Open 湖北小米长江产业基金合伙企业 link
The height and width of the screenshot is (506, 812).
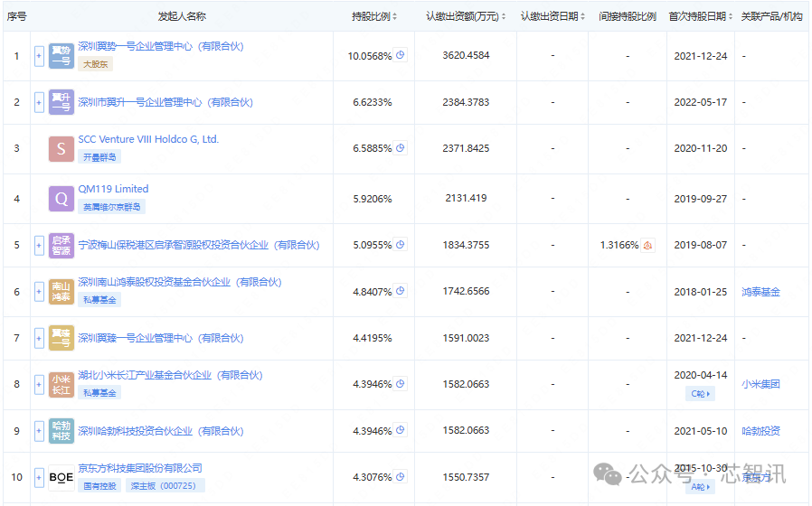point(170,375)
